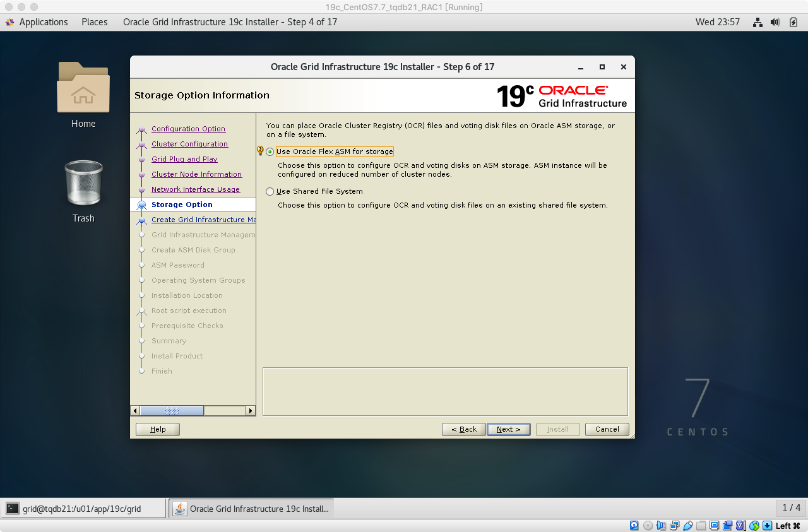Open Grid Plug and Play step
808x532 pixels.
pos(184,159)
